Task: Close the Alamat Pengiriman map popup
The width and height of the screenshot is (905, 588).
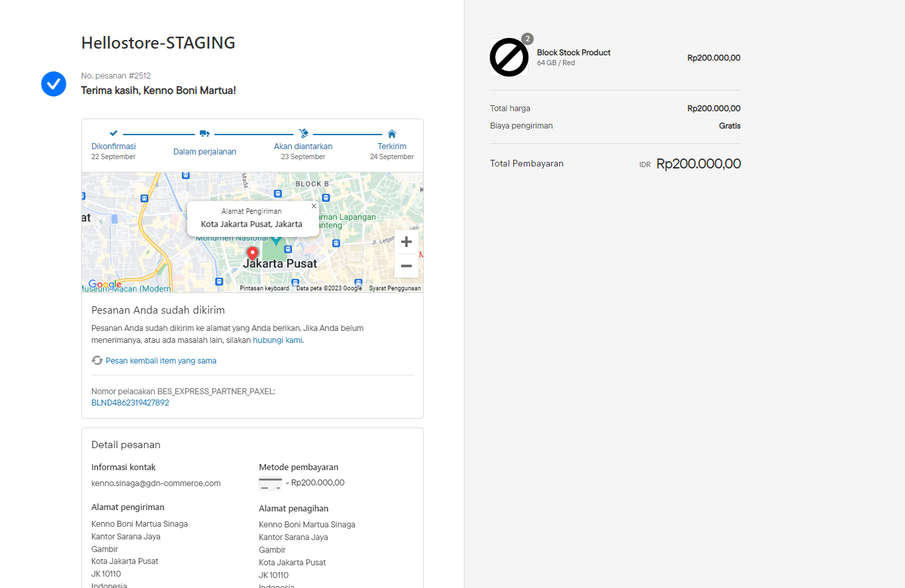Action: click(314, 206)
